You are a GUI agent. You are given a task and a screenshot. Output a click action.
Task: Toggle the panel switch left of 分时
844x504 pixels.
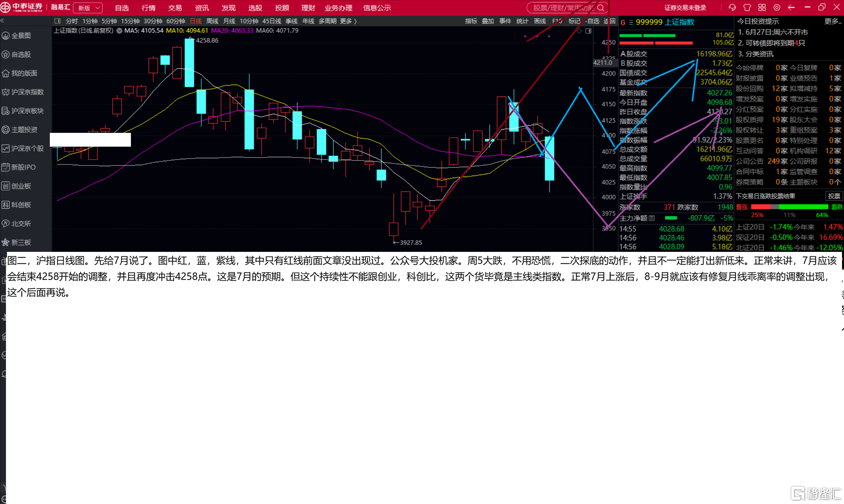(57, 21)
